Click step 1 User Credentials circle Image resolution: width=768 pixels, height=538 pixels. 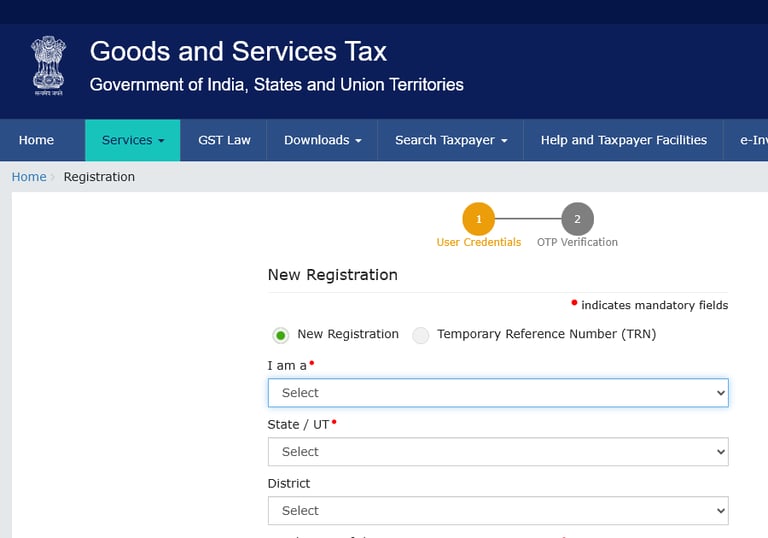pos(478,219)
